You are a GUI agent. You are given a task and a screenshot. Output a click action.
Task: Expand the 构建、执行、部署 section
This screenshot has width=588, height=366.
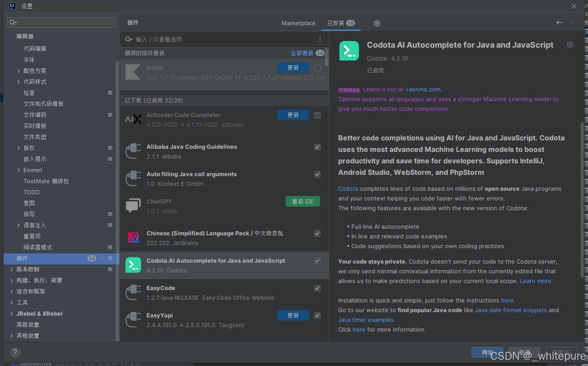(11, 280)
